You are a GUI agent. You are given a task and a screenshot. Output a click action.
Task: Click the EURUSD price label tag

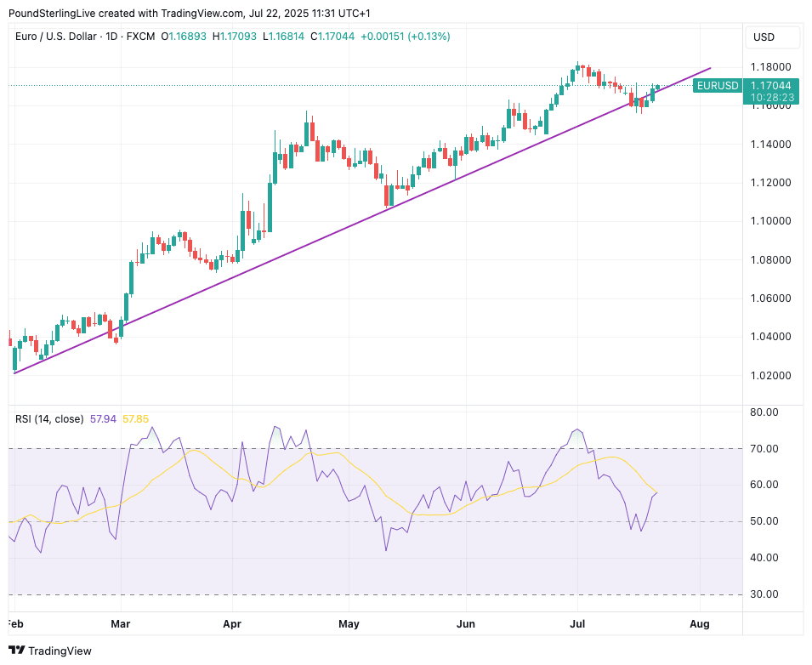[x=718, y=86]
